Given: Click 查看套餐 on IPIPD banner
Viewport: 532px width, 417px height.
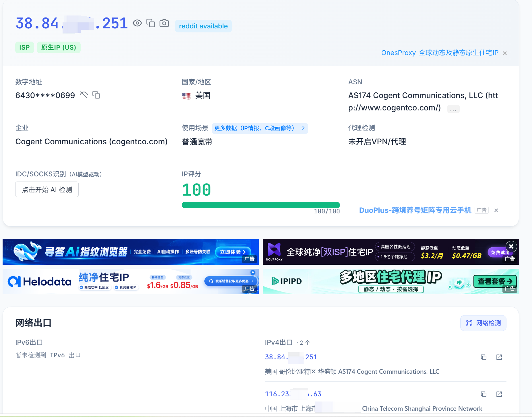Looking at the screenshot, I should click(x=495, y=281).
